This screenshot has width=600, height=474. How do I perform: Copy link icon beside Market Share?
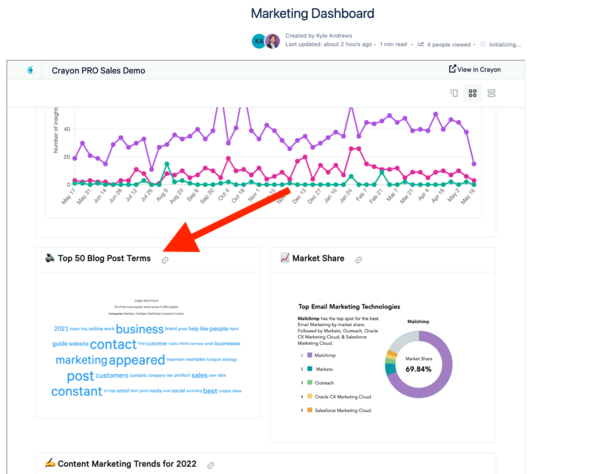pyautogui.click(x=358, y=260)
